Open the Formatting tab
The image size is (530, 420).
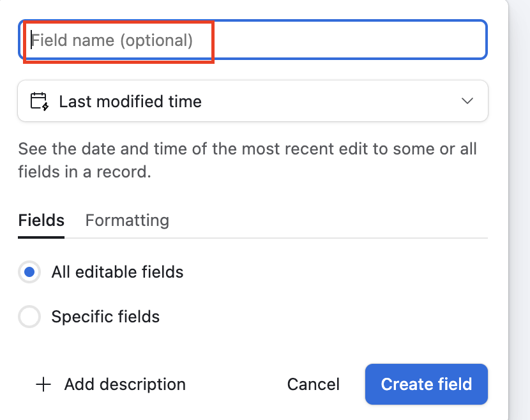pyautogui.click(x=127, y=221)
